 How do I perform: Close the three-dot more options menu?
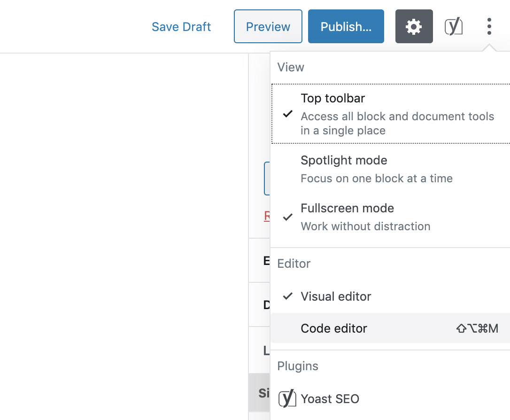pos(489,27)
